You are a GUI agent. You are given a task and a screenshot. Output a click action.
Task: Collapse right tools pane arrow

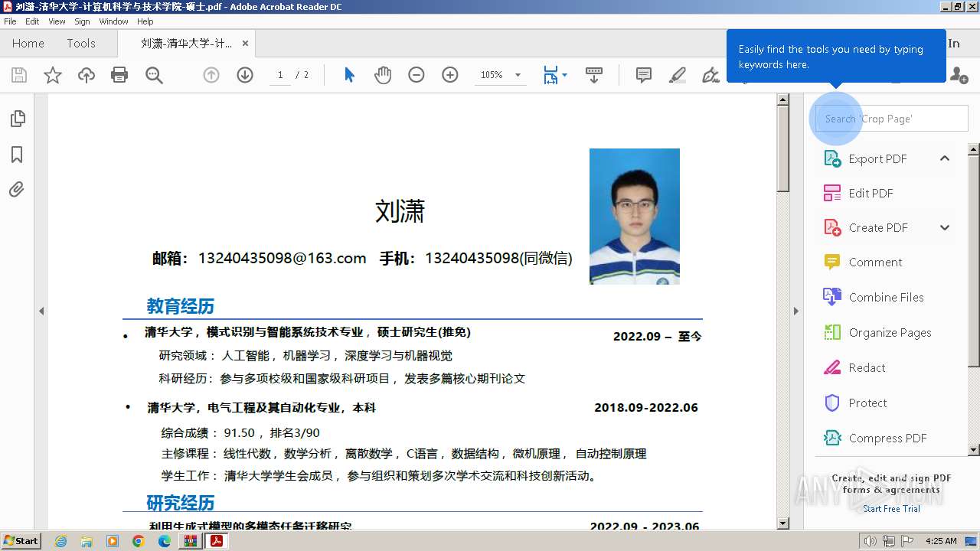click(x=795, y=311)
